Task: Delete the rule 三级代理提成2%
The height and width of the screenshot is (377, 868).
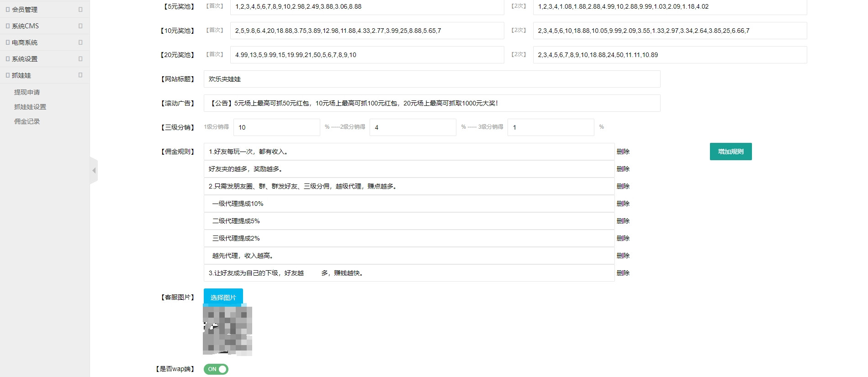Action: click(x=623, y=238)
